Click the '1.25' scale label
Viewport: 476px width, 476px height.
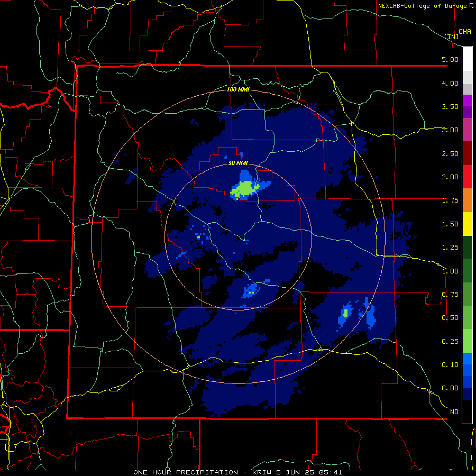pos(450,248)
